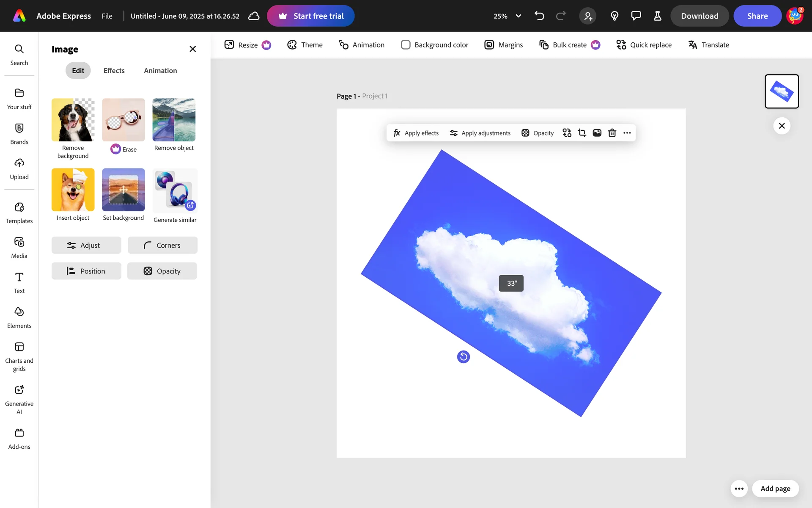Open more options in floating toolbar

click(627, 133)
